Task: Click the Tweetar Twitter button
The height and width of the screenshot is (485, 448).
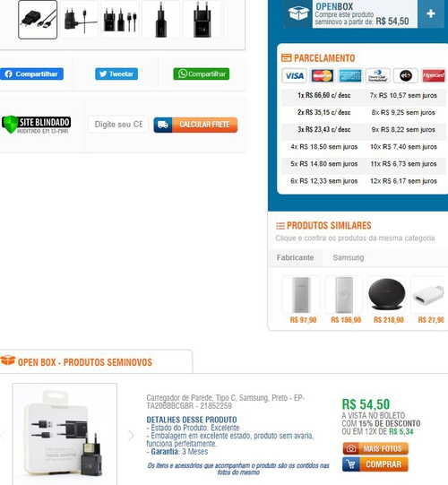Action: coord(116,74)
